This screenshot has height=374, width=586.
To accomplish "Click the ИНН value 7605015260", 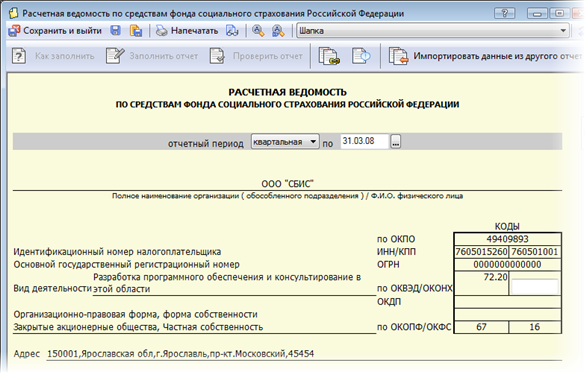I will click(x=481, y=251).
